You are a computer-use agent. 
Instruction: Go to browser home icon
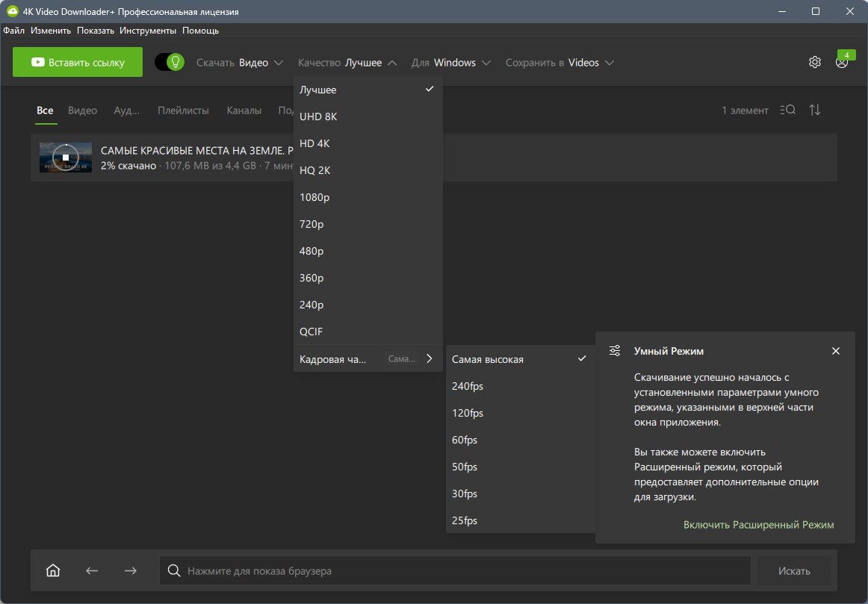[x=53, y=570]
